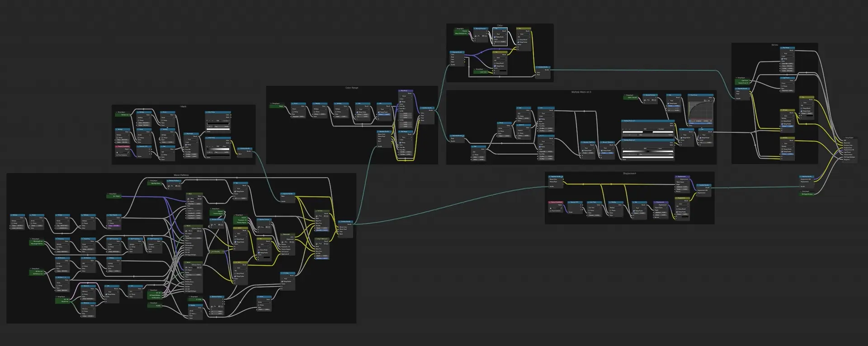Viewport: 868px width, 346px height.
Task: Enable From Instancer on Displacement Texture Coordinate node
Action: (551, 211)
